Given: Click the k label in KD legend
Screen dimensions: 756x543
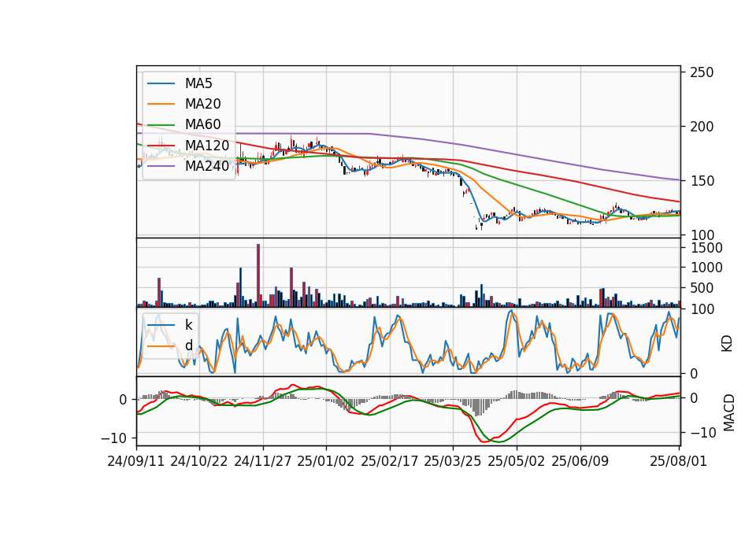Looking at the screenshot, I should pyautogui.click(x=188, y=325).
